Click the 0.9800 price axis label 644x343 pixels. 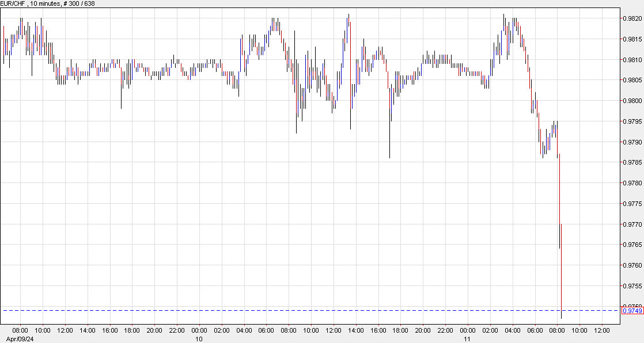point(632,101)
